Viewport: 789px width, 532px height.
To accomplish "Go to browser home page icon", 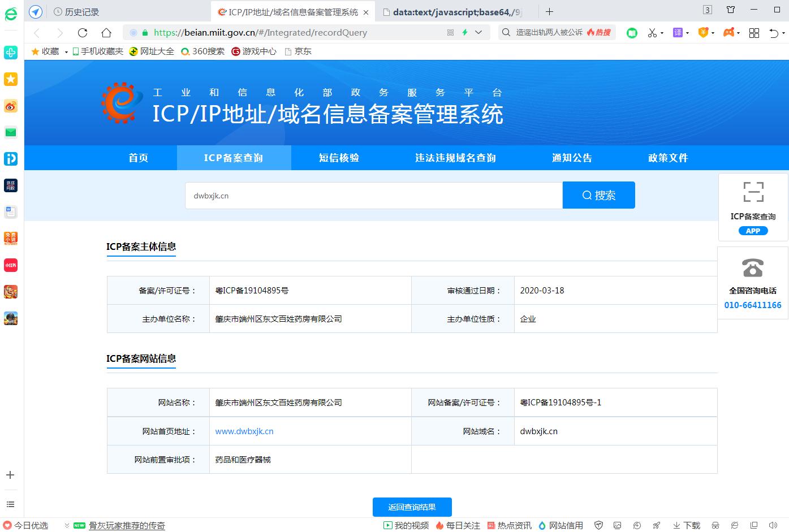I will coord(106,33).
